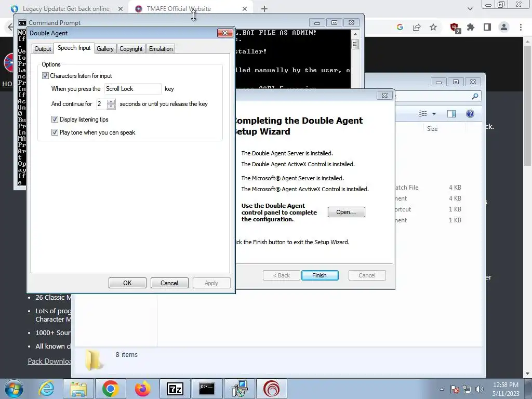Open Chrome profile avatar icon
The image size is (532, 399).
point(504,27)
